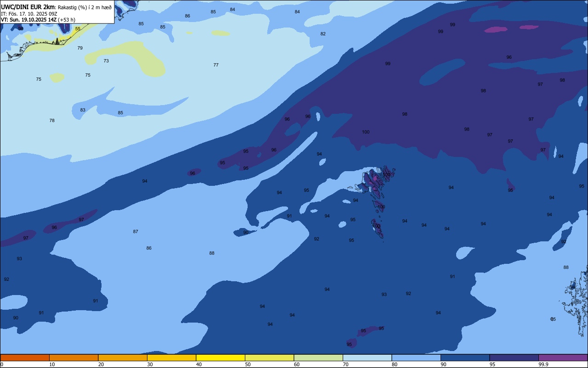The image size is (588, 368).
Task: Click the '30' legend label
Action: 150,364
